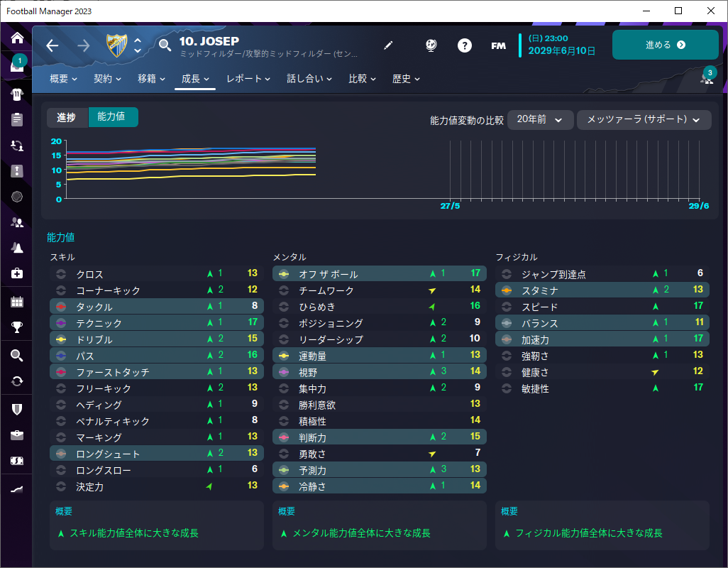
Task: Open the Development Centre graph icon
Action: click(17, 489)
